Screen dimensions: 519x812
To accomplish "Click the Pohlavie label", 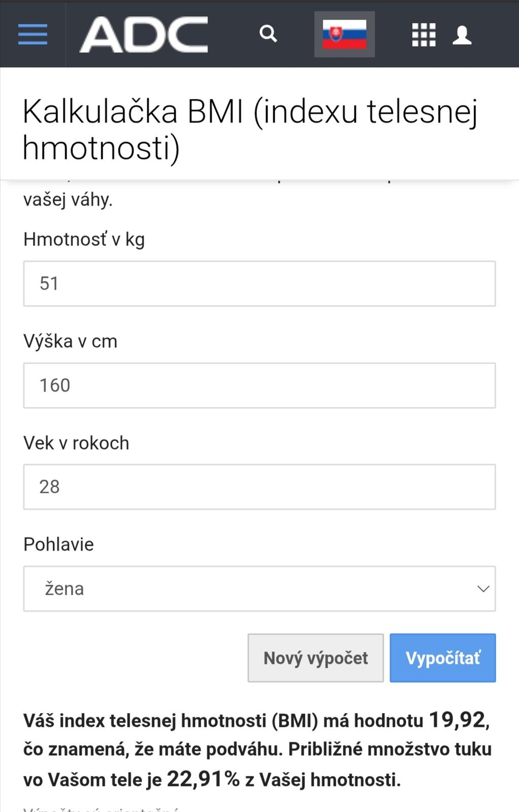I will (58, 545).
